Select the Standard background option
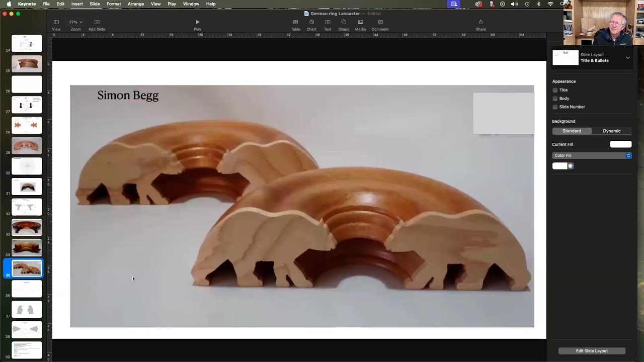 (x=572, y=131)
